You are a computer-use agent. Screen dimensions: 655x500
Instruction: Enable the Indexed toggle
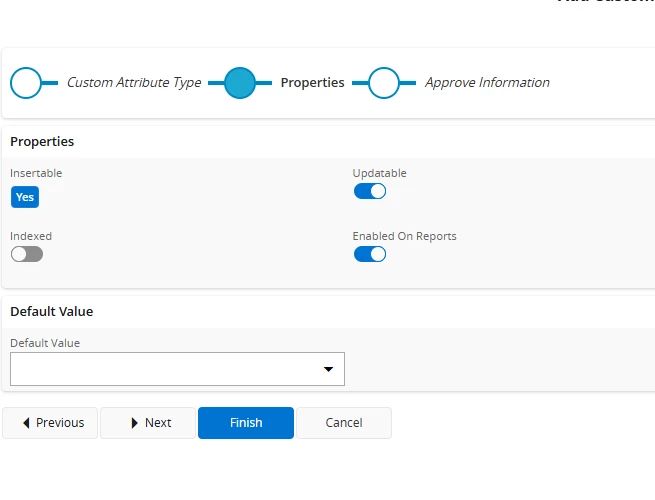click(27, 254)
